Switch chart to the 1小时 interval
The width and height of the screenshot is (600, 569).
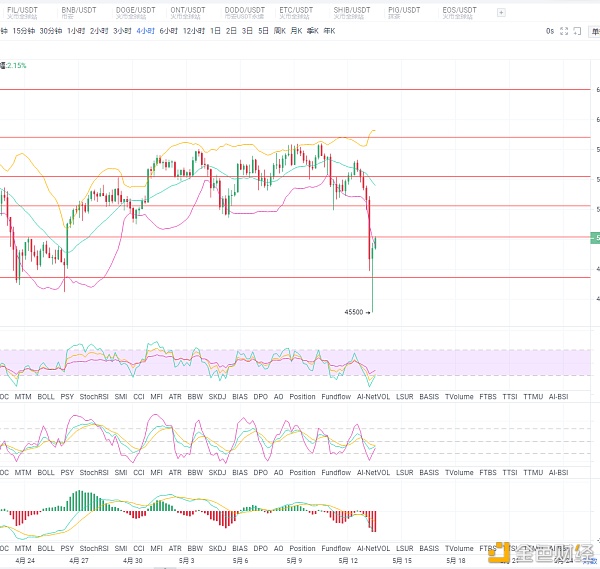(76, 31)
